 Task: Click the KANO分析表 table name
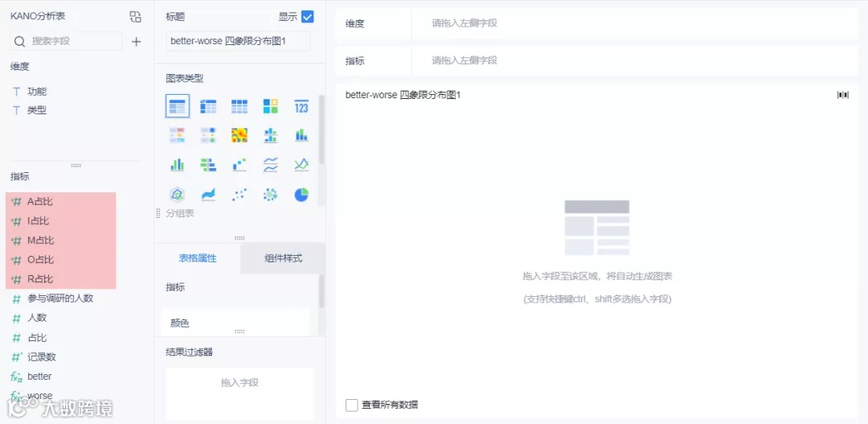click(x=38, y=17)
